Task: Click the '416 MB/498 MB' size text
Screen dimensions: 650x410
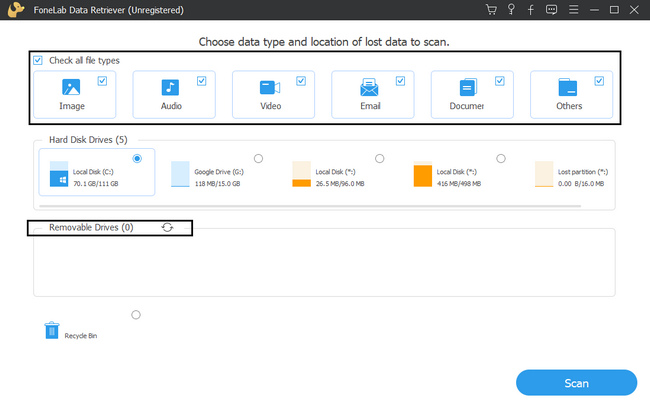Action: coord(459,183)
